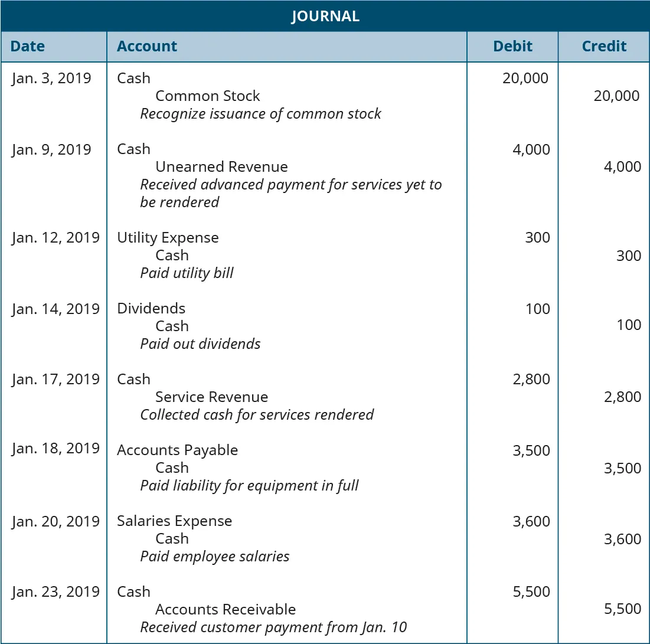Image resolution: width=650 pixels, height=644 pixels.
Task: Select the Service Revenue account entry
Action: tap(211, 397)
